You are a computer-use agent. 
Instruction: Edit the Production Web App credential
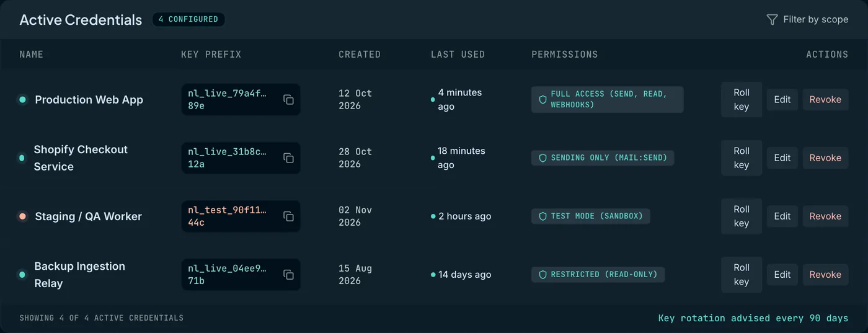[x=782, y=99]
